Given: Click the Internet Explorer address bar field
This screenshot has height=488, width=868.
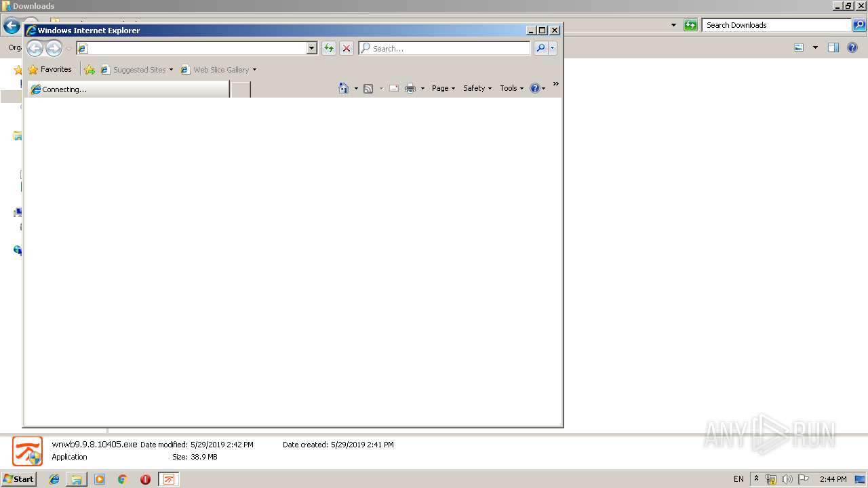Looking at the screenshot, I should coord(192,48).
